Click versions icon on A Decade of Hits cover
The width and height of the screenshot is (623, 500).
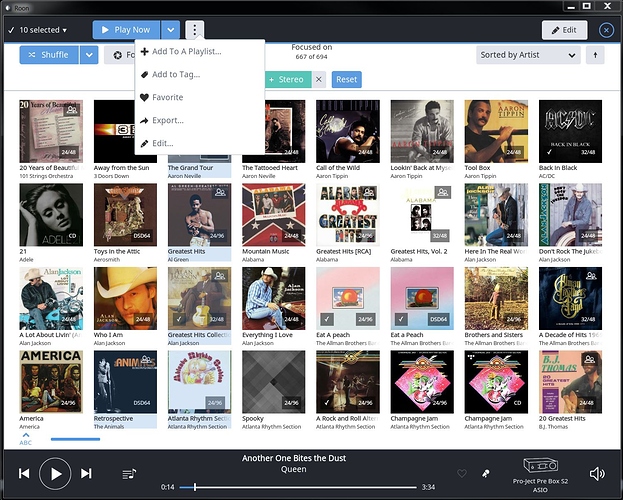tap(591, 276)
